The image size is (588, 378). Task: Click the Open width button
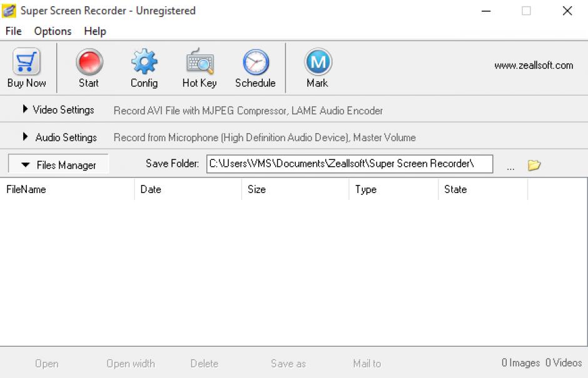coord(131,364)
